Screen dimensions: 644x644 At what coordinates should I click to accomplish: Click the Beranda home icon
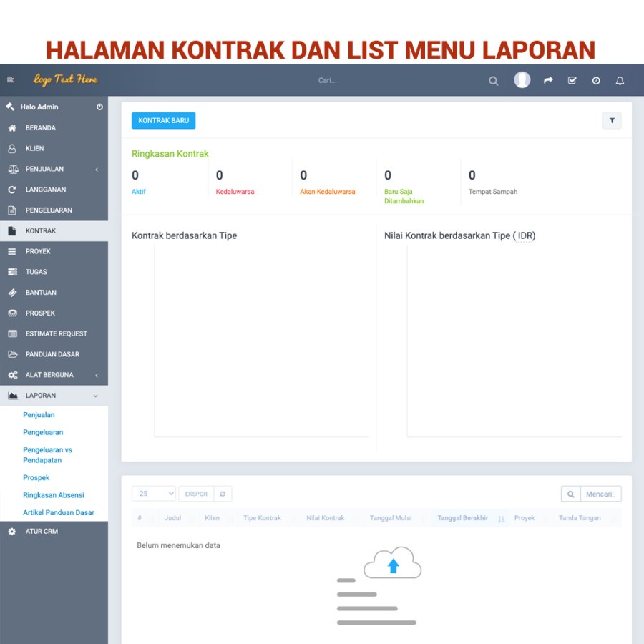tap(12, 128)
